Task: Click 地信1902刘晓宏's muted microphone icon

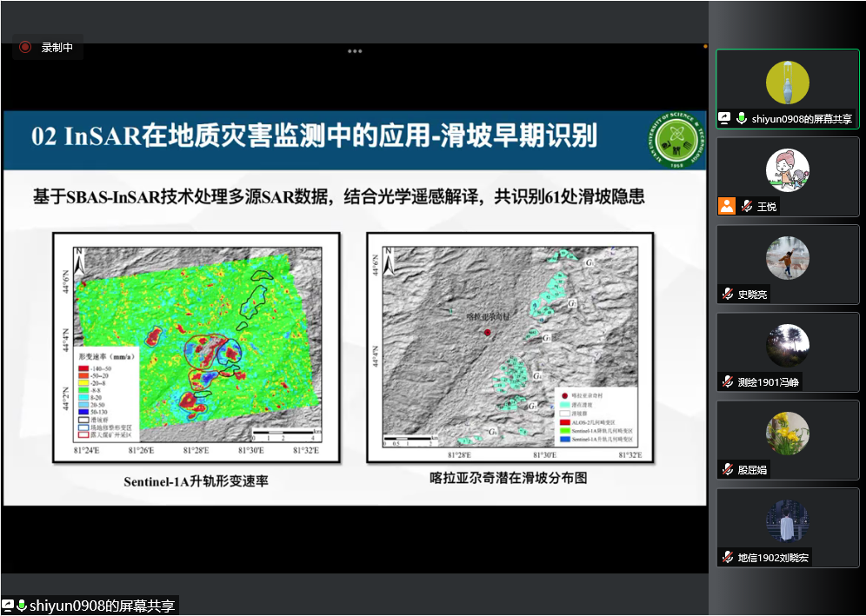Action: (x=727, y=558)
